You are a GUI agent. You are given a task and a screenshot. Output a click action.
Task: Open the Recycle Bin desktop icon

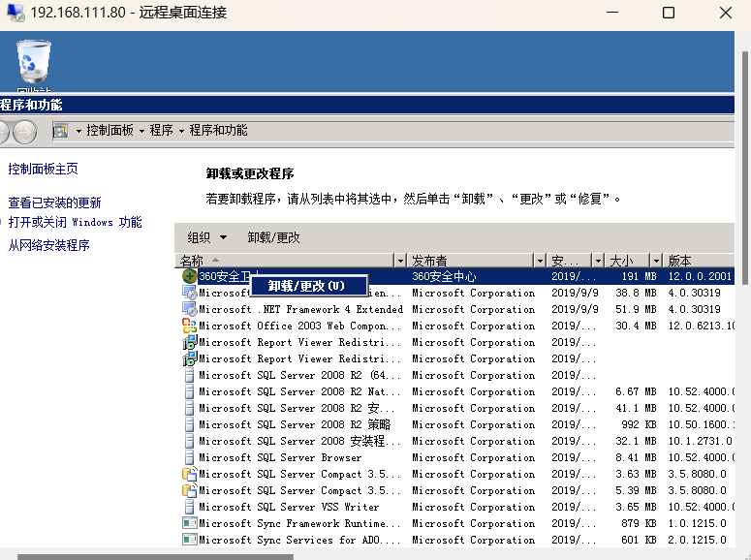pos(34,62)
